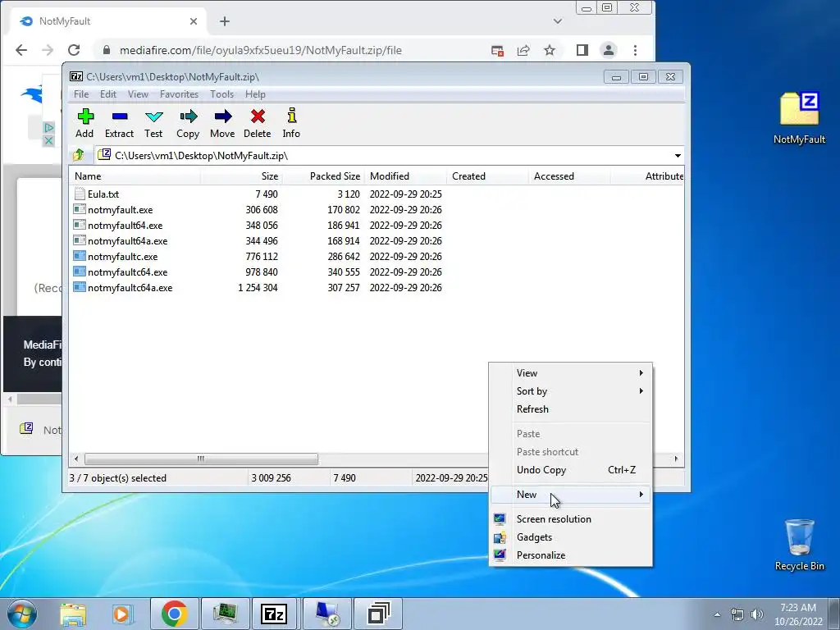
Task: Select the notmyfaultc64a.exe file icon
Action: [x=80, y=288]
